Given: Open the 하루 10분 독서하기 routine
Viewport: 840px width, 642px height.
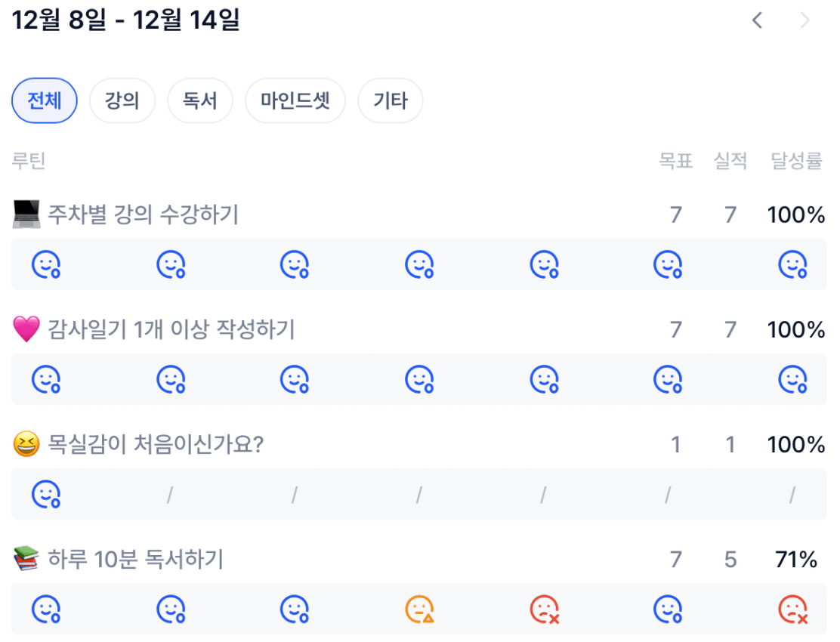Looking at the screenshot, I should [135, 560].
